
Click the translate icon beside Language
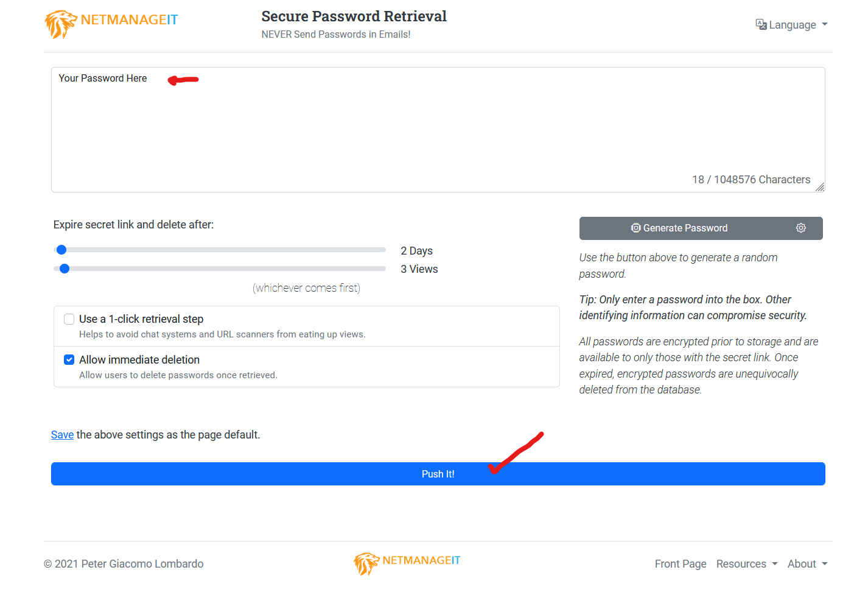(761, 24)
